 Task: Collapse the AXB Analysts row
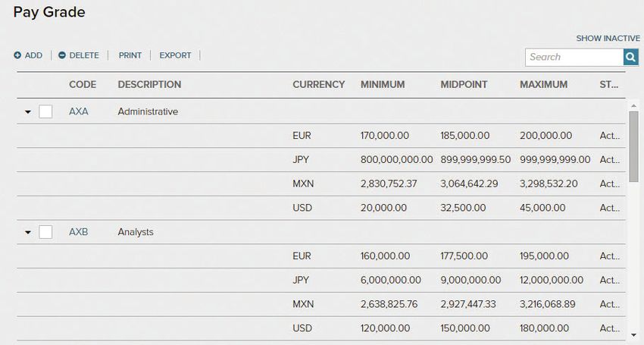pyautogui.click(x=28, y=232)
